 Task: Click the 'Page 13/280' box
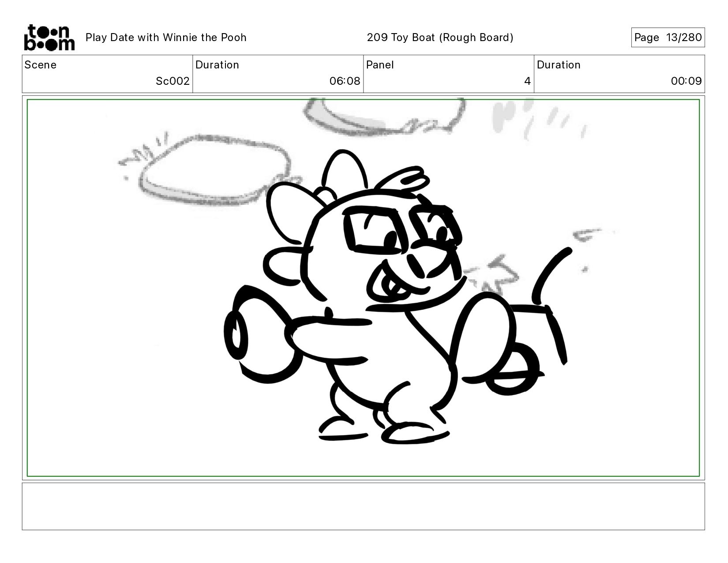668,38
